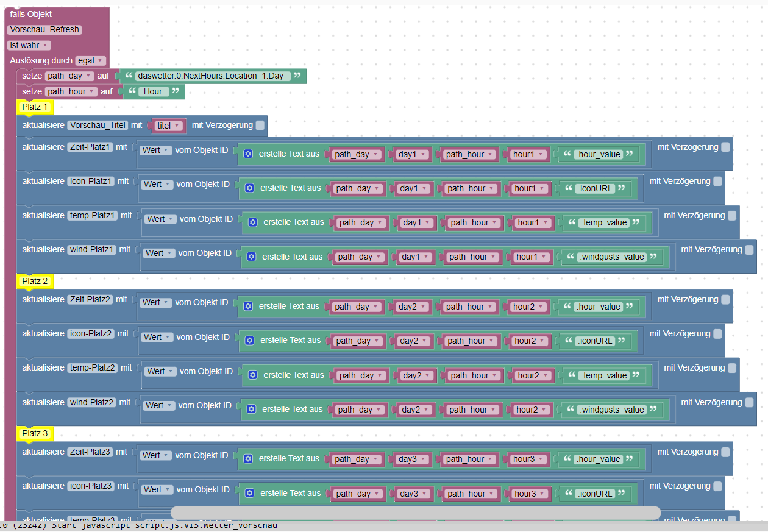Open gear settings on Zeit-Platz1 text block

(x=248, y=154)
